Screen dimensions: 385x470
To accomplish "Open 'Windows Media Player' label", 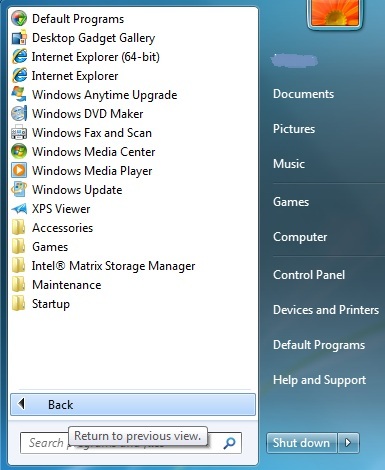I will [x=92, y=171].
